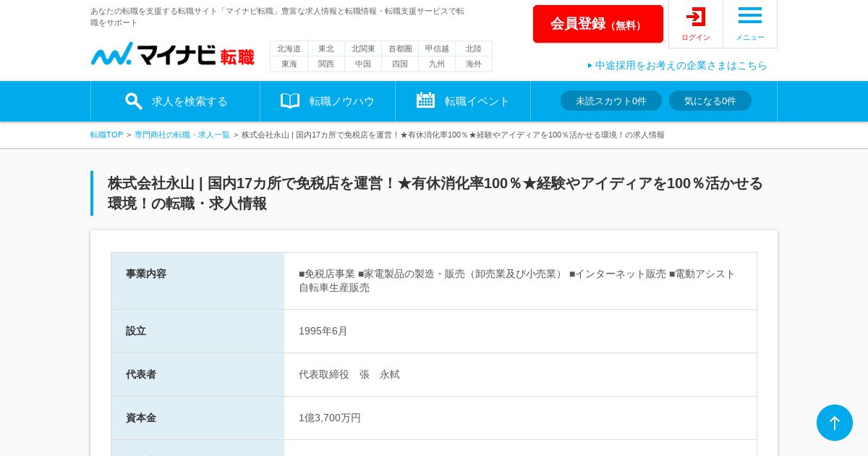Click the current-page breadcrumb text 株式会社永山
The width and height of the screenshot is (868, 456).
click(453, 135)
